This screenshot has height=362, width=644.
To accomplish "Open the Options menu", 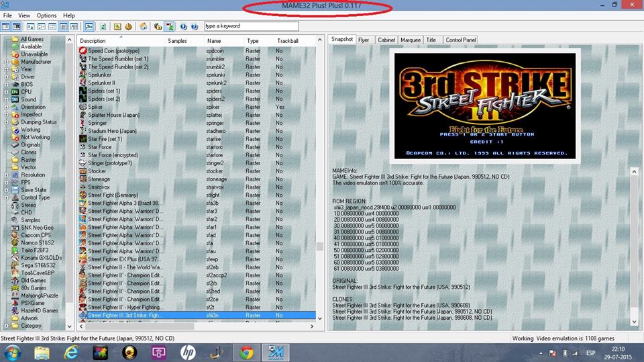I will tap(46, 15).
